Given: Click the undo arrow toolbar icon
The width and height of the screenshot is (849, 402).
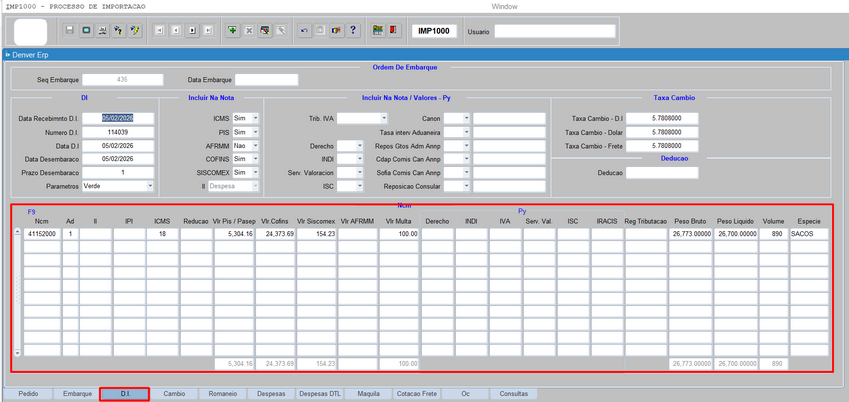Looking at the screenshot, I should tap(304, 31).
